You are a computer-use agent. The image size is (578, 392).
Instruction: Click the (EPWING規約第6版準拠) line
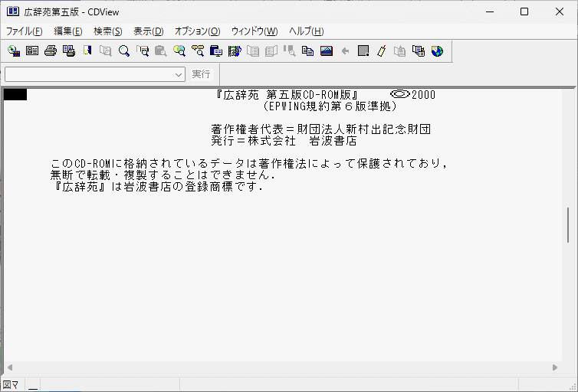point(330,106)
